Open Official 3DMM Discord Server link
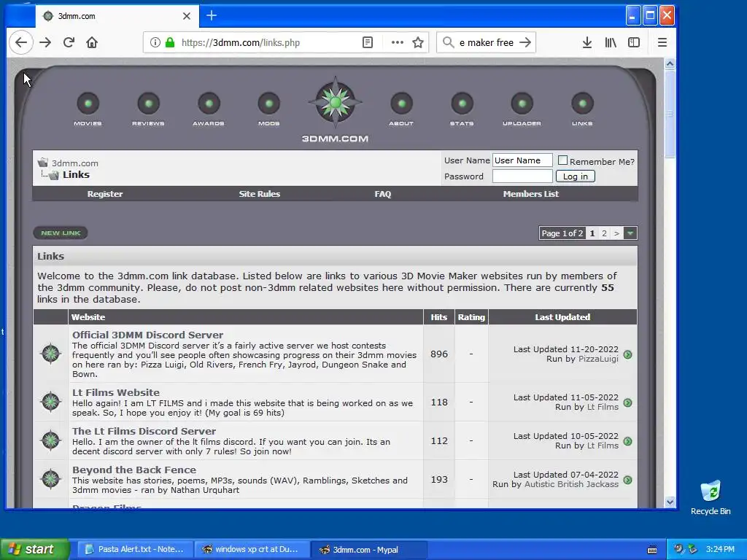The height and width of the screenshot is (560, 747). (x=147, y=335)
